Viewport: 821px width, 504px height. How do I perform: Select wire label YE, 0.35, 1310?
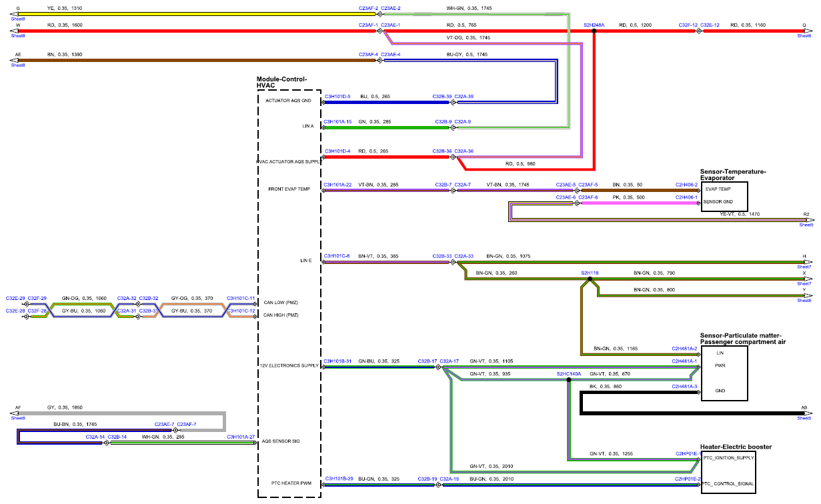tap(65, 8)
